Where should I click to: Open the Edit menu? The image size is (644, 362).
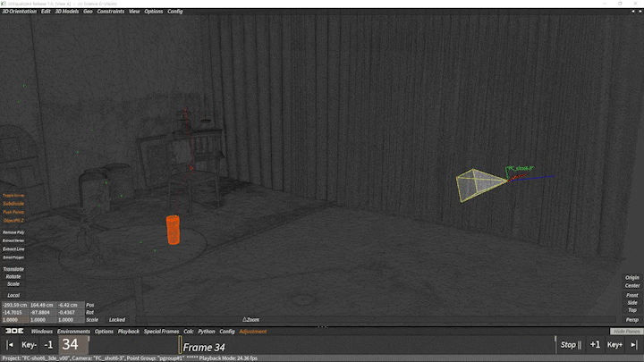click(x=46, y=12)
